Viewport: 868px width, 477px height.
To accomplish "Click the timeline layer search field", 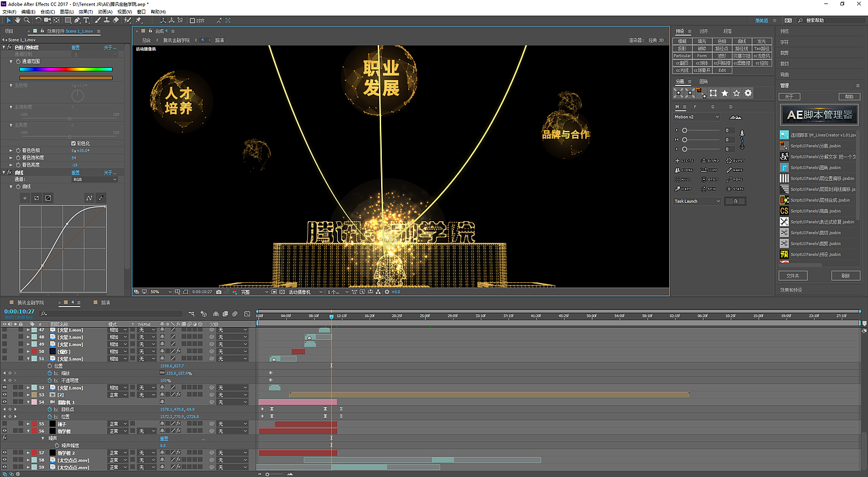I will (x=112, y=313).
